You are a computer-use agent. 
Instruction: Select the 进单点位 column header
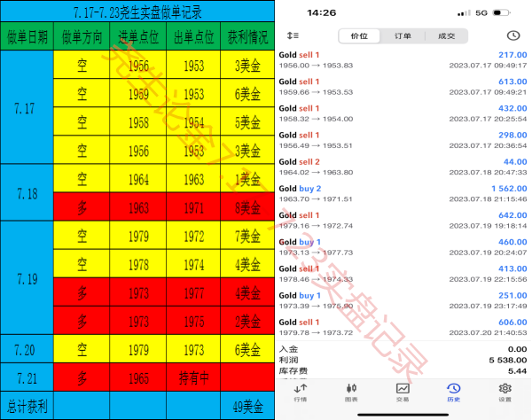click(x=138, y=36)
